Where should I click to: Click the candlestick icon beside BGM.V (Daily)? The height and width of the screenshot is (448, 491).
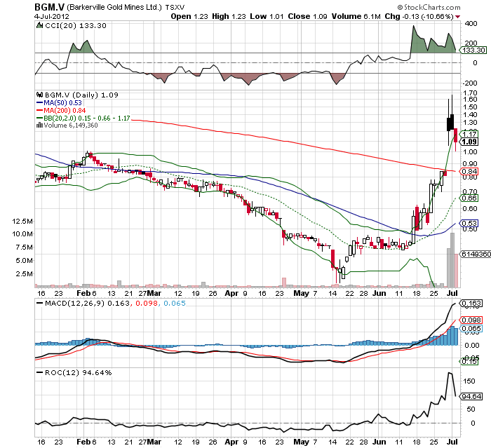click(39, 95)
